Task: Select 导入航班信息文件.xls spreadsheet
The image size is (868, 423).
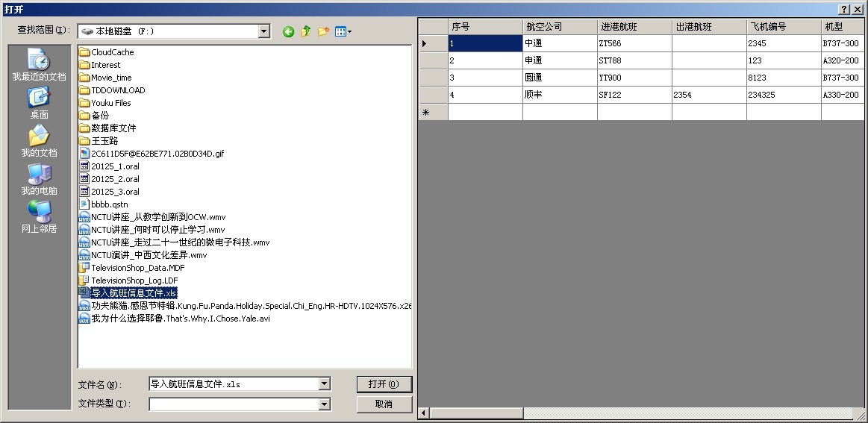Action: click(x=128, y=293)
